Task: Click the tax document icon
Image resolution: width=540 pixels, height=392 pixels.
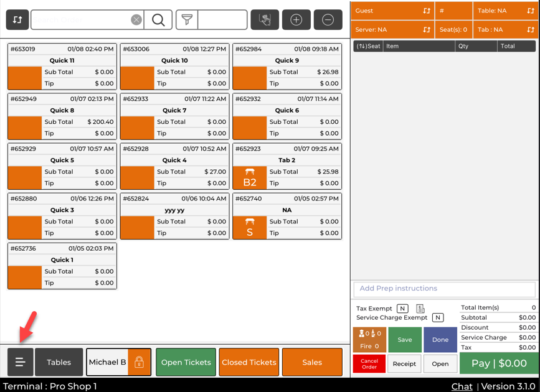Action: click(x=420, y=309)
